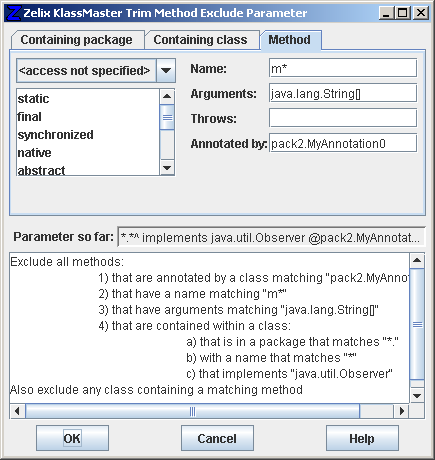Click description pane scroll up arrow

click(x=417, y=260)
